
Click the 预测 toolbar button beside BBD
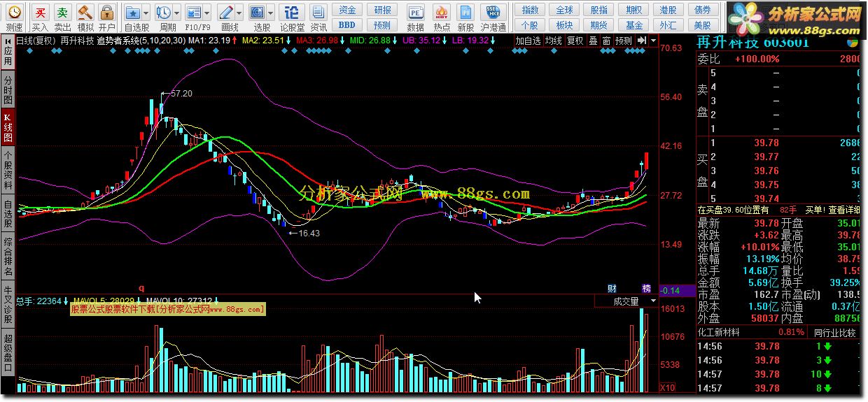point(383,25)
